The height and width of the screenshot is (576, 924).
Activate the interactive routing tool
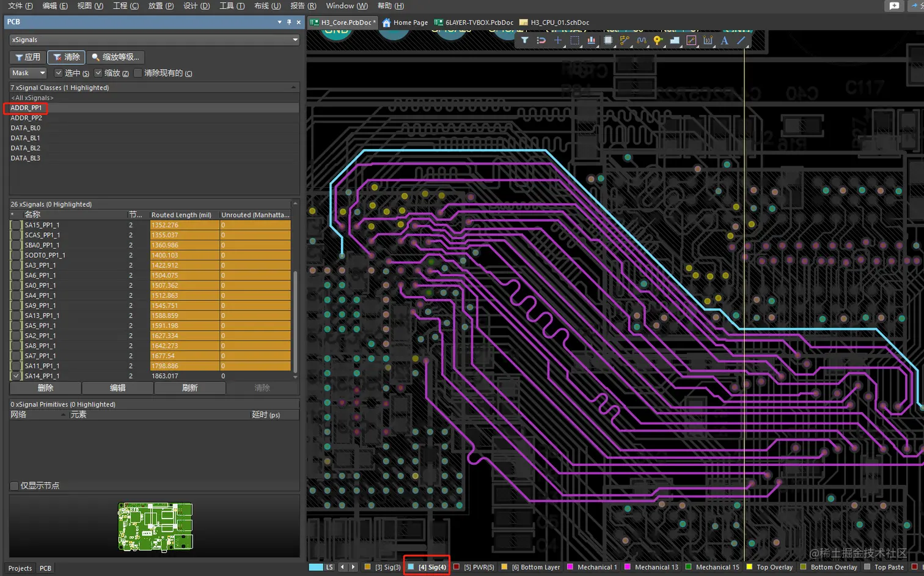coord(625,40)
